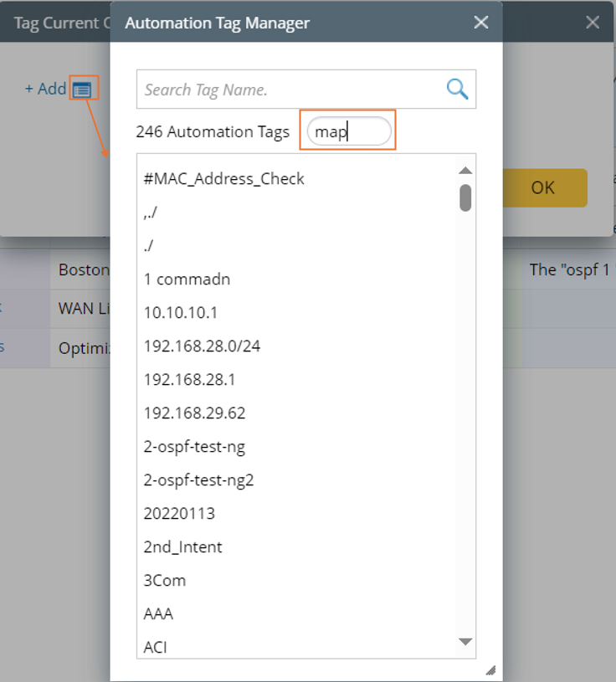The image size is (616, 682).
Task: Select the 10.10.10.1 tag
Action: pos(181,313)
